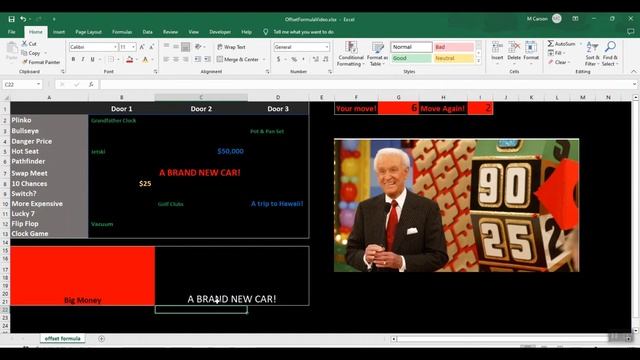The height and width of the screenshot is (360, 640).
Task: Open Format as Table gallery
Action: coord(377,53)
